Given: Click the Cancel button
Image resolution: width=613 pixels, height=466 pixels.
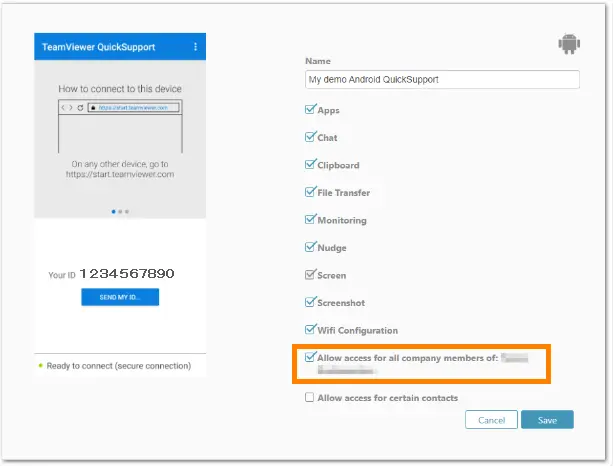Looking at the screenshot, I should click(491, 420).
